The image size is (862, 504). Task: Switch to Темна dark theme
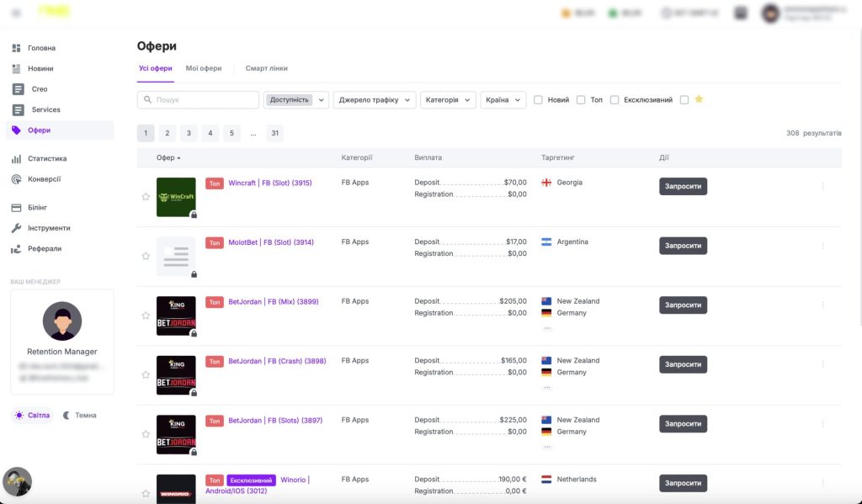pos(80,415)
